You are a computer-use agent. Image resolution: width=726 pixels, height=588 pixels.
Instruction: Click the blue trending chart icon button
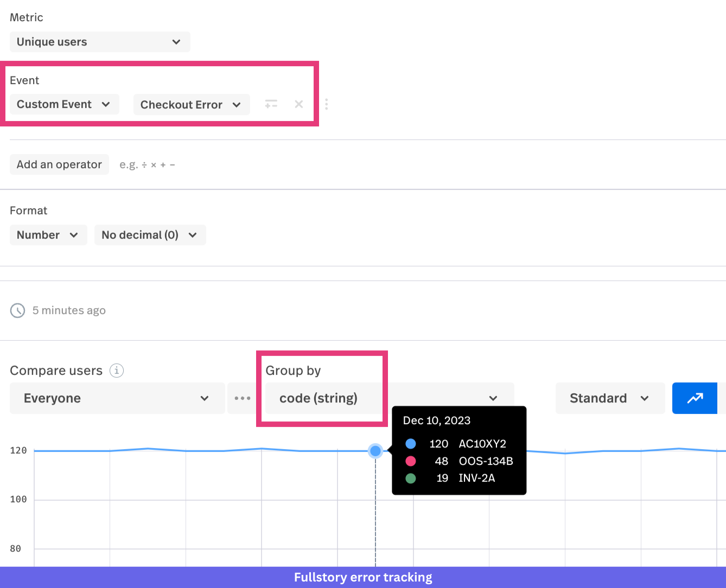point(695,398)
